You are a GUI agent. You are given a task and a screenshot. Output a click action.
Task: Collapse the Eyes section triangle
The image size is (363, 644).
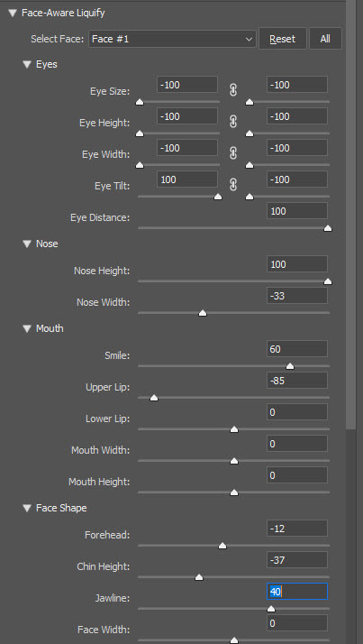27,64
